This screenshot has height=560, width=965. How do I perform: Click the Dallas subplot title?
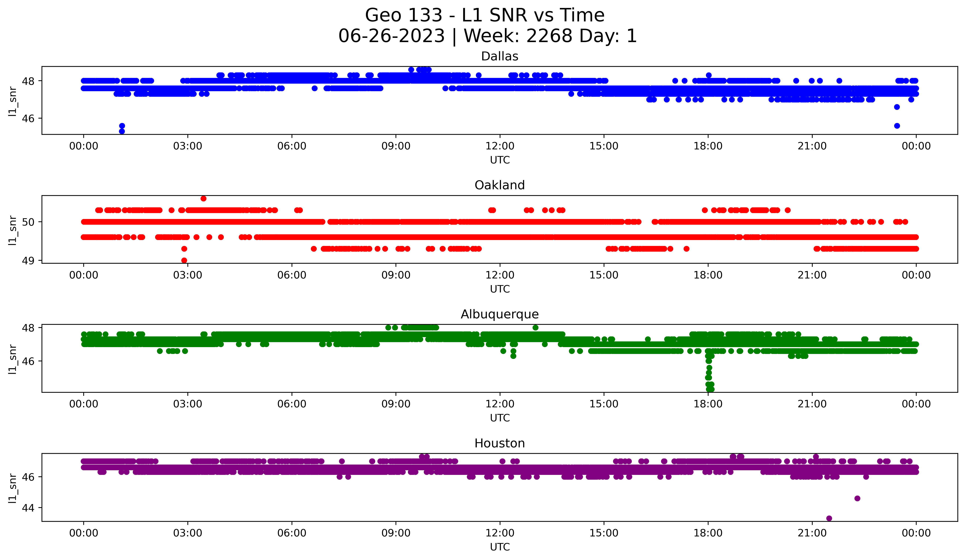coord(499,56)
